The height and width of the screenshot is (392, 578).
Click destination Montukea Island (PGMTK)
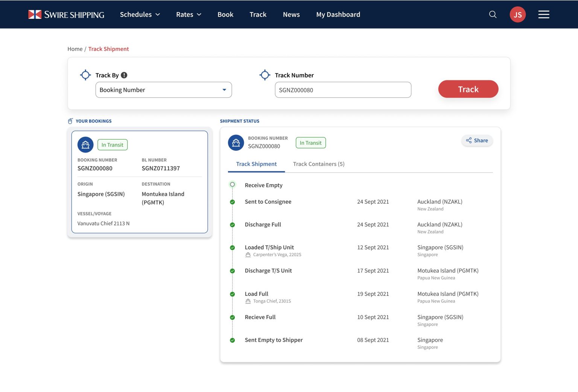pos(163,198)
